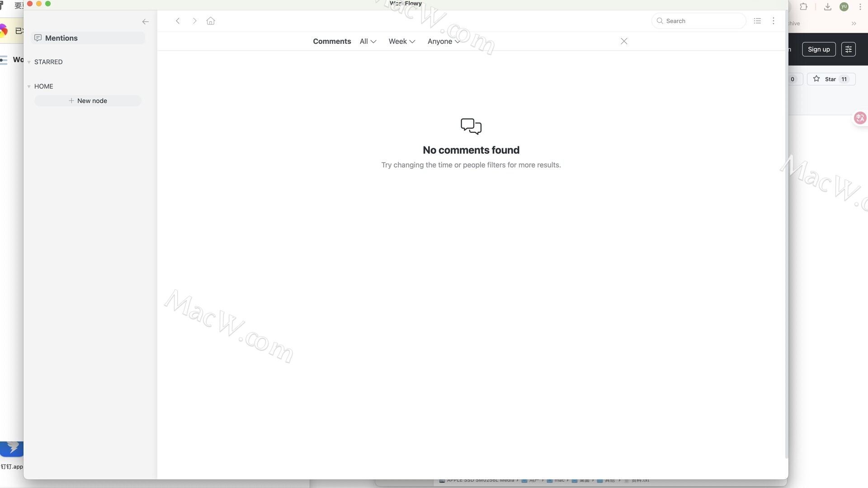The width and height of the screenshot is (868, 488).
Task: Open the browser extensions puzzle icon
Action: 803,7
